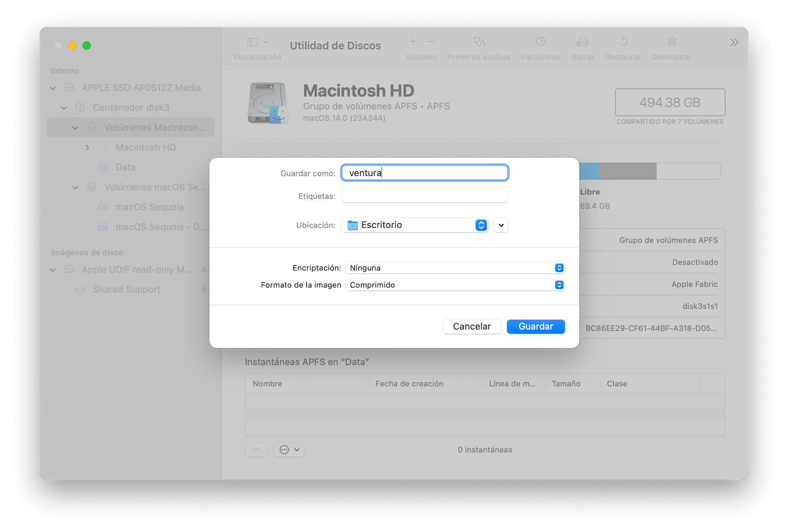Open Formato de la imagen dropdown
The width and height of the screenshot is (788, 532).
(455, 285)
